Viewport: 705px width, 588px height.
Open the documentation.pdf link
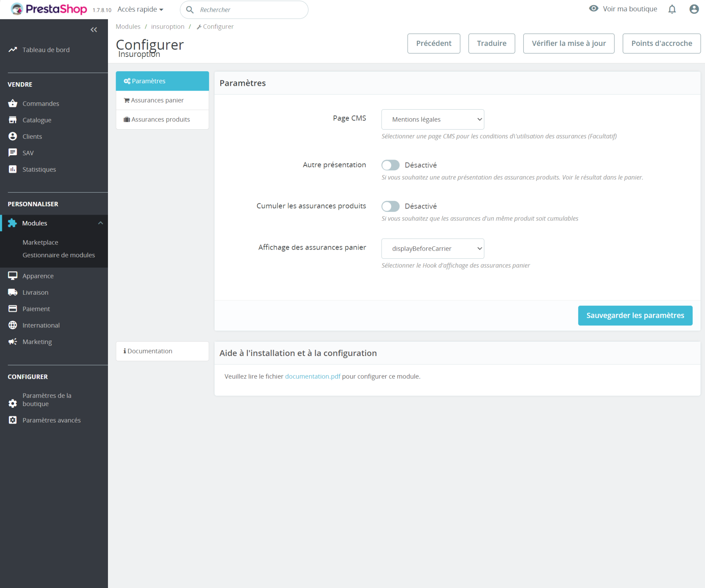(312, 376)
